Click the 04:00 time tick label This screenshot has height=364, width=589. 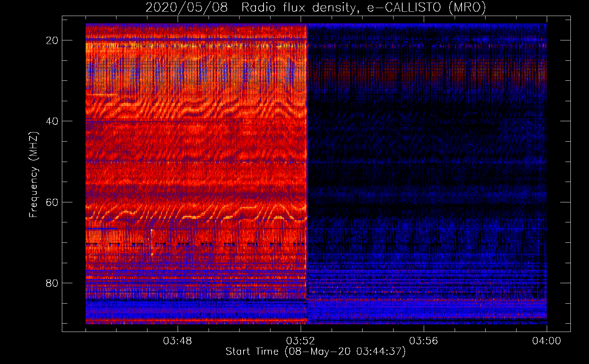coord(547,341)
